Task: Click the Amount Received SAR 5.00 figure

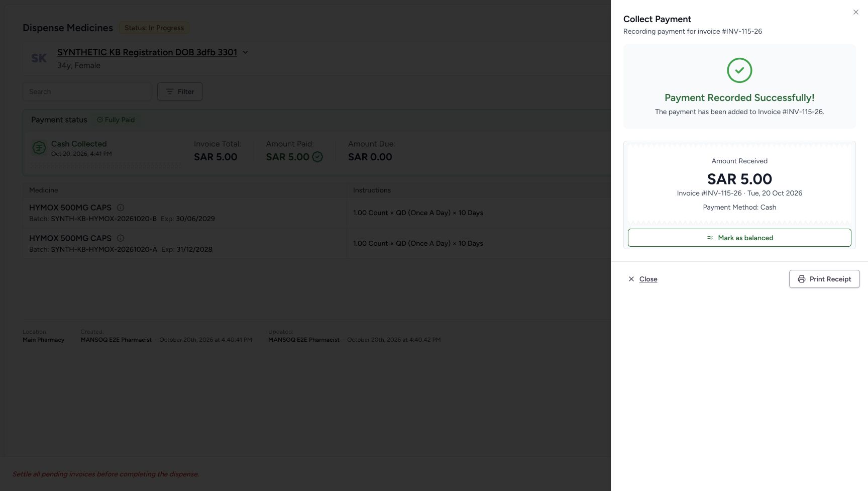Action: coord(739,179)
